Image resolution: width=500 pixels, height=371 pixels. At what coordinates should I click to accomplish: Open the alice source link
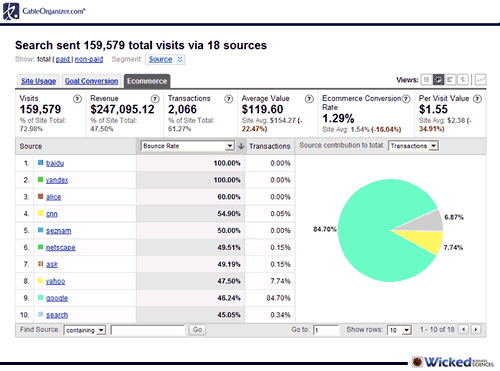coord(54,197)
